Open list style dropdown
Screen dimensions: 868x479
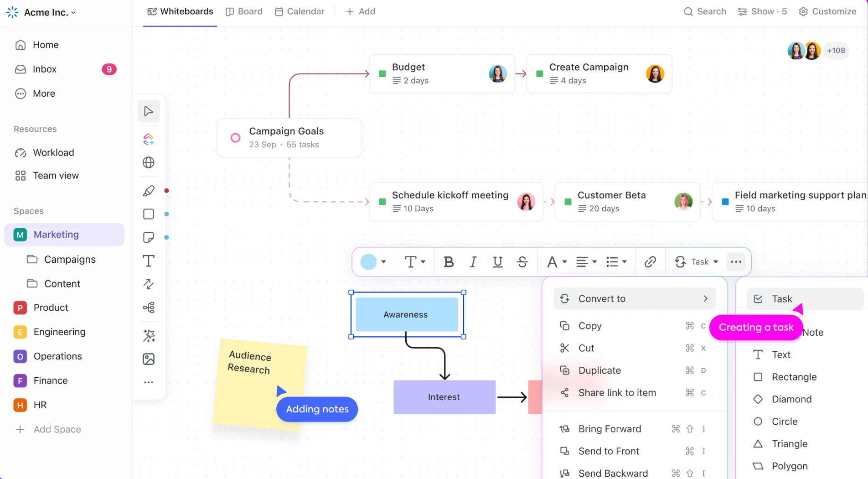(x=617, y=262)
